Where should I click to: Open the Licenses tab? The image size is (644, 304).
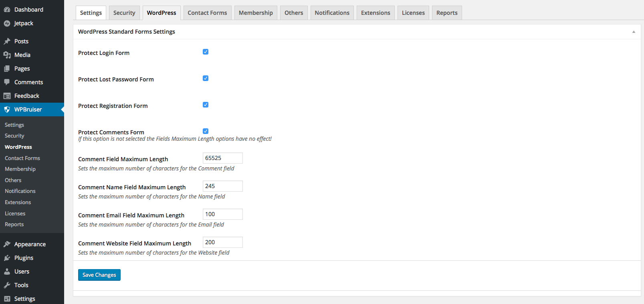(413, 13)
